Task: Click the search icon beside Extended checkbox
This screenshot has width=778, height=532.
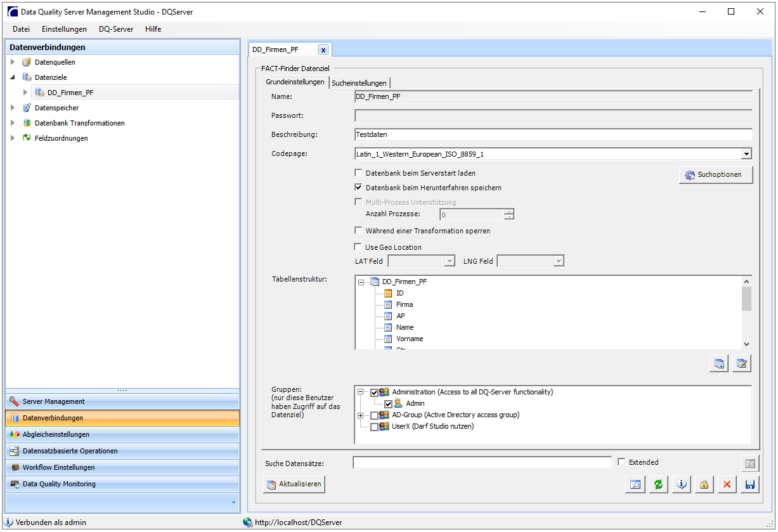Action: click(x=750, y=464)
